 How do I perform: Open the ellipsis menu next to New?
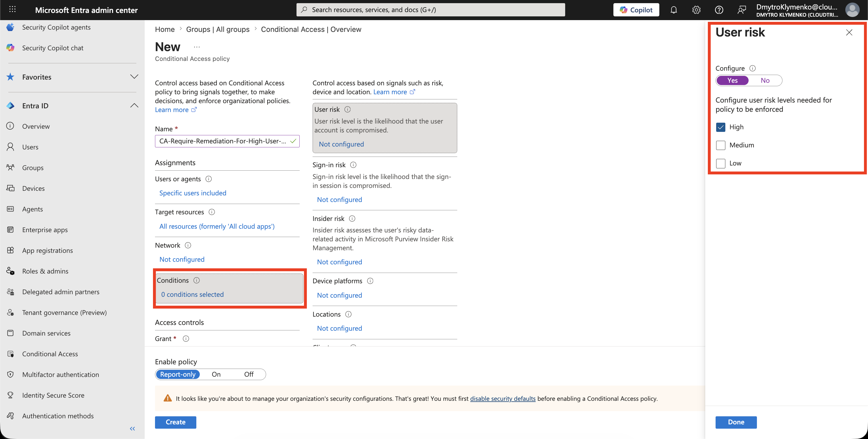coord(197,47)
